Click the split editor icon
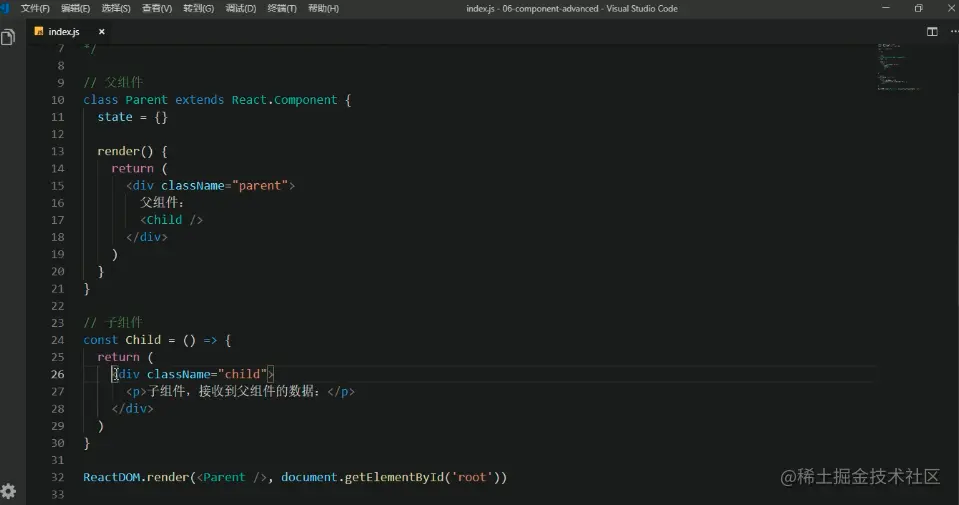Viewport: 959px width, 505px height. coord(932,32)
